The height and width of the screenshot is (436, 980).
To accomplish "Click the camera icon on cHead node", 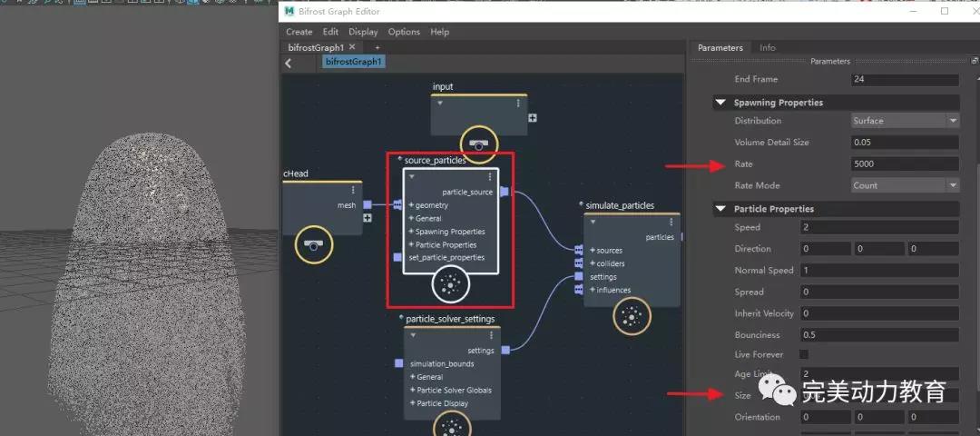I will pos(313,245).
